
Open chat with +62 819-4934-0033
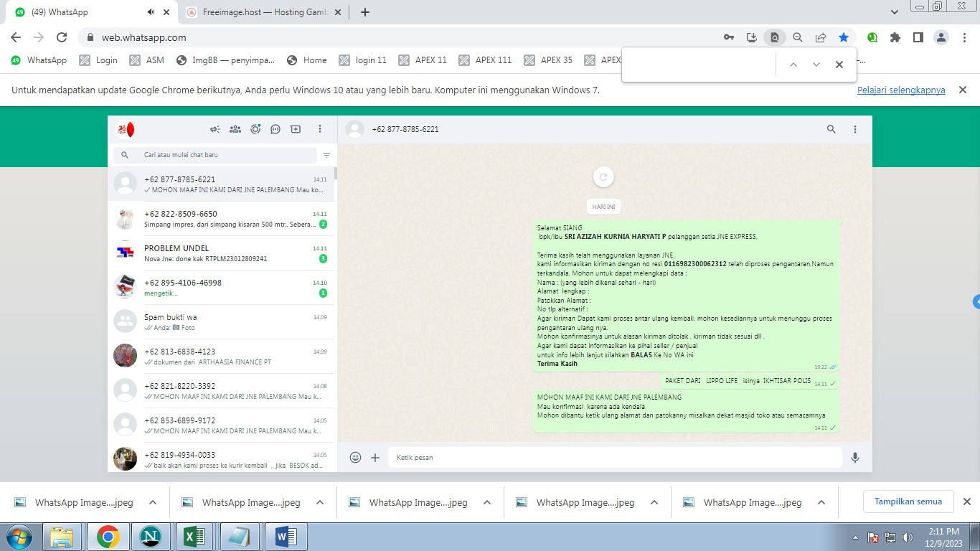pos(222,458)
